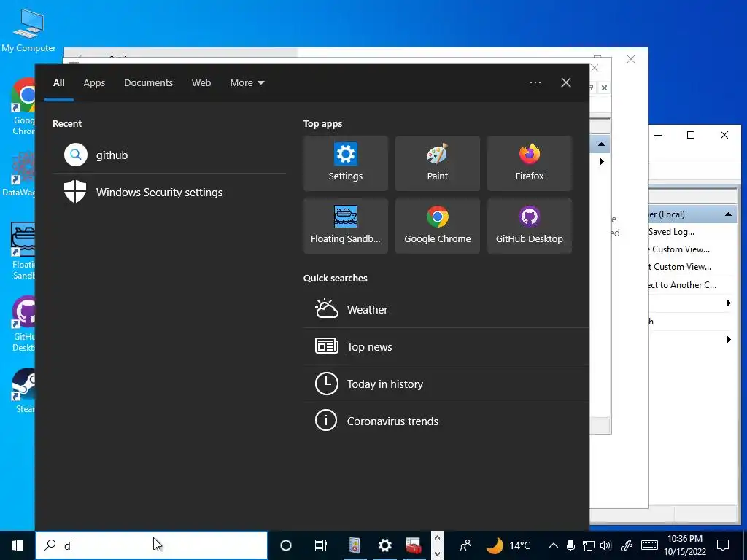Open red toolbox app on taskbar
The height and width of the screenshot is (560, 747).
413,545
